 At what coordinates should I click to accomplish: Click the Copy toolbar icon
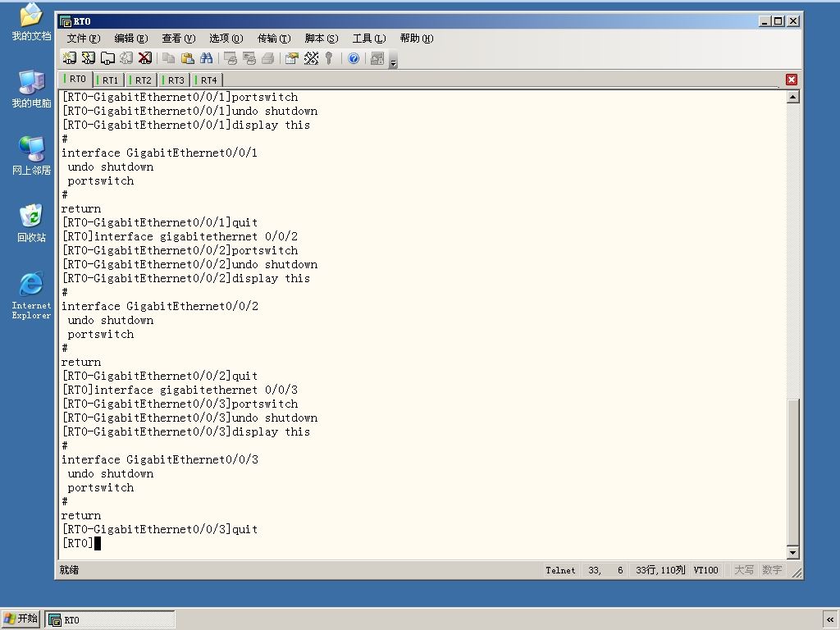tap(169, 58)
